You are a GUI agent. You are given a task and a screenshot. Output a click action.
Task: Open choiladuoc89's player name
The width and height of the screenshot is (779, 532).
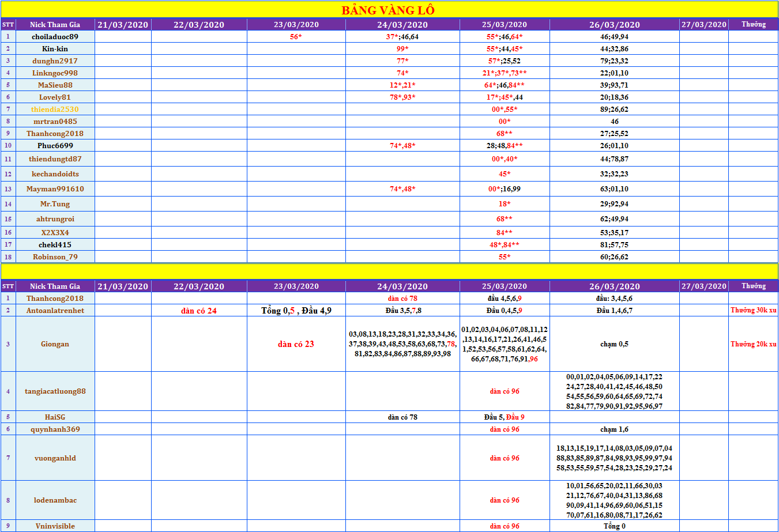click(x=55, y=37)
